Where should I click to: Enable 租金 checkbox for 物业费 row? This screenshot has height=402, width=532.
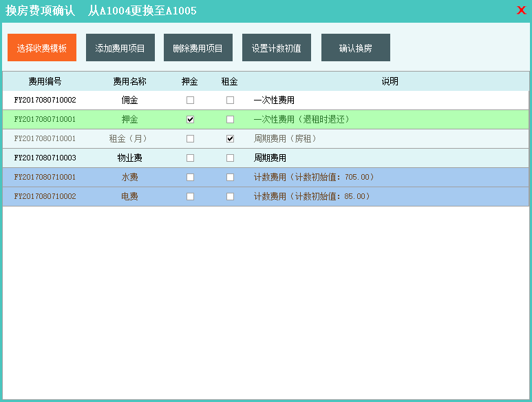[230, 158]
